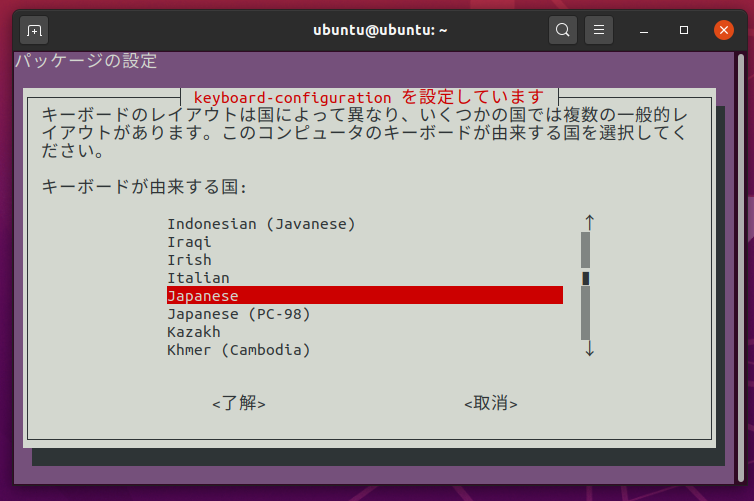The height and width of the screenshot is (501, 754).
Task: Open a new terminal tab
Action: point(34,30)
